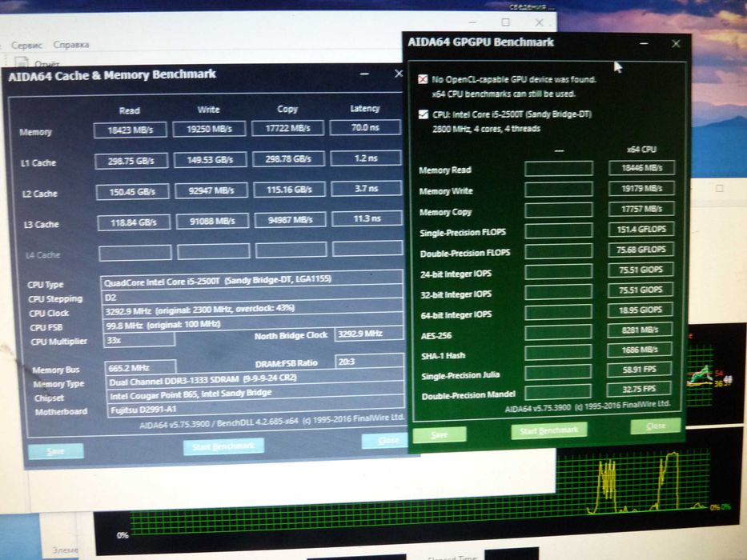Click the Double-Precision FLOPS result 75.68 GFLOPS
The image size is (747, 560).
(x=641, y=250)
